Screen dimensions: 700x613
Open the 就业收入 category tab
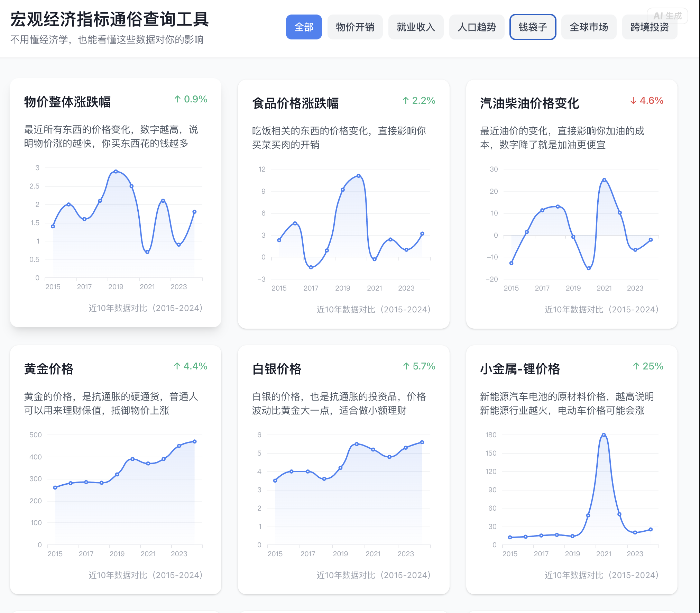click(x=416, y=27)
